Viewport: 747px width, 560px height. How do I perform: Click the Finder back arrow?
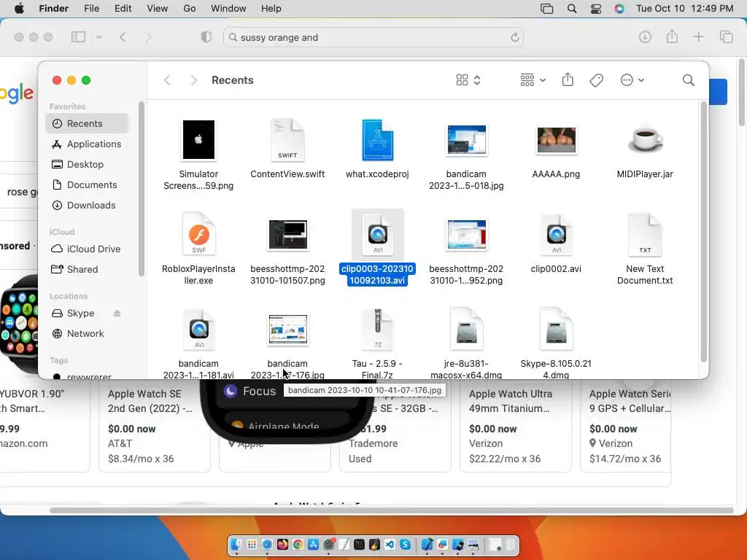(167, 80)
